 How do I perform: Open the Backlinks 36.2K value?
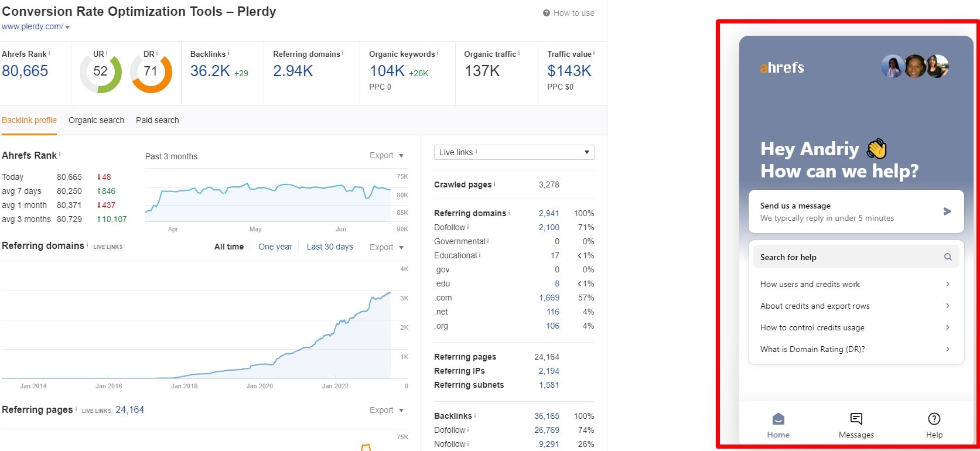click(x=210, y=71)
